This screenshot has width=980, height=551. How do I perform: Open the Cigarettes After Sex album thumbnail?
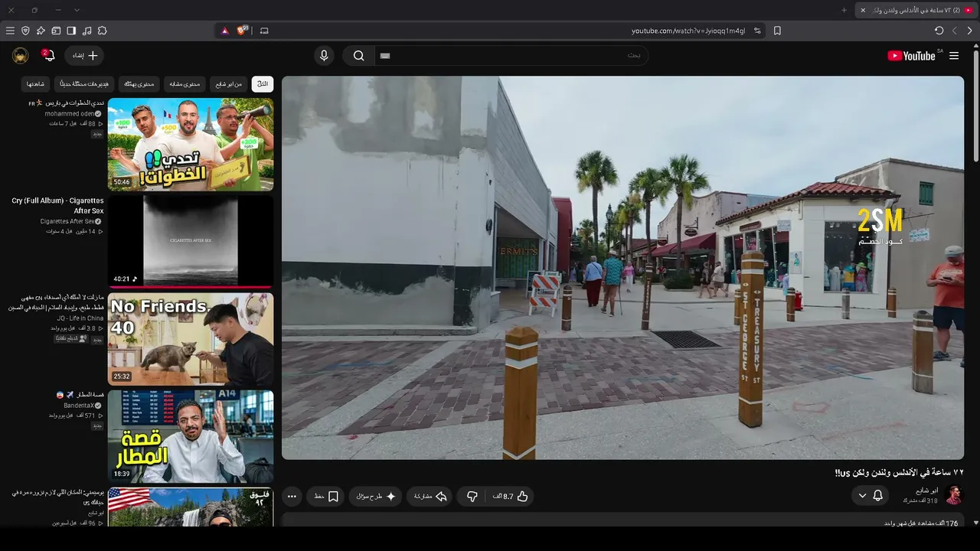191,241
